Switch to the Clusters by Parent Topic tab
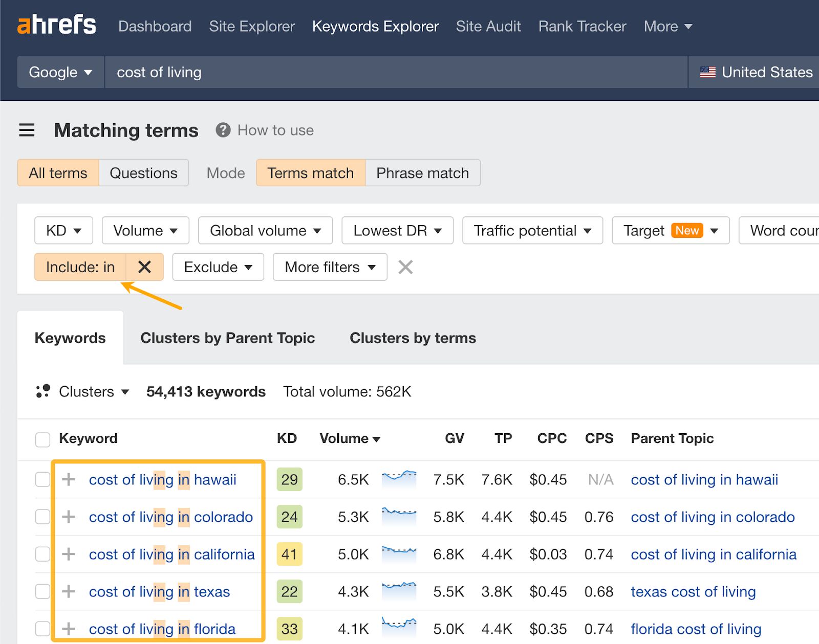Image resolution: width=819 pixels, height=644 pixels. point(227,338)
